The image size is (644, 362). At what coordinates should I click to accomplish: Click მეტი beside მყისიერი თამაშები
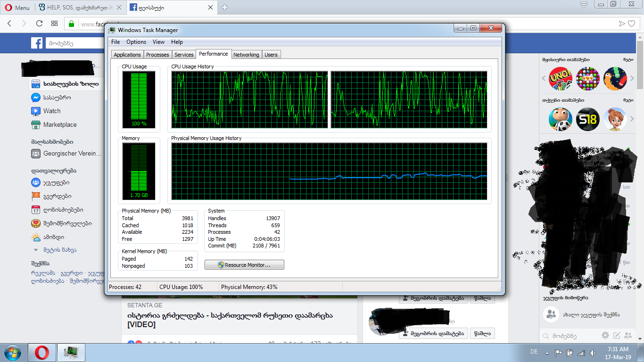coord(628,60)
